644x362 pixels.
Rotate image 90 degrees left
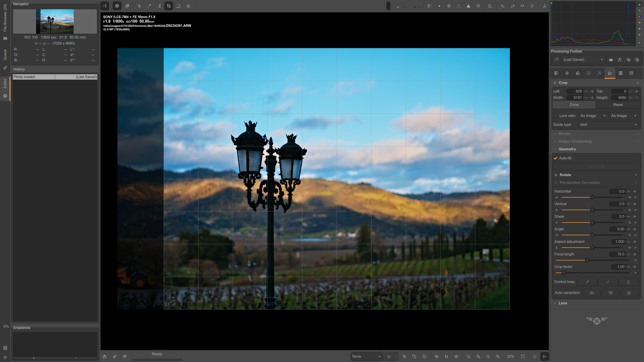click(x=503, y=6)
